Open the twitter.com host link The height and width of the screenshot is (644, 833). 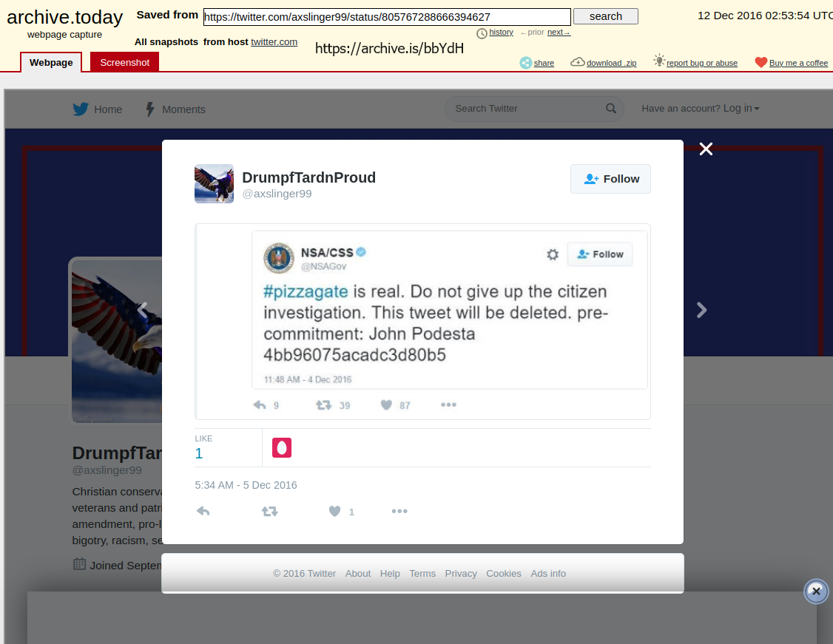[x=274, y=42]
